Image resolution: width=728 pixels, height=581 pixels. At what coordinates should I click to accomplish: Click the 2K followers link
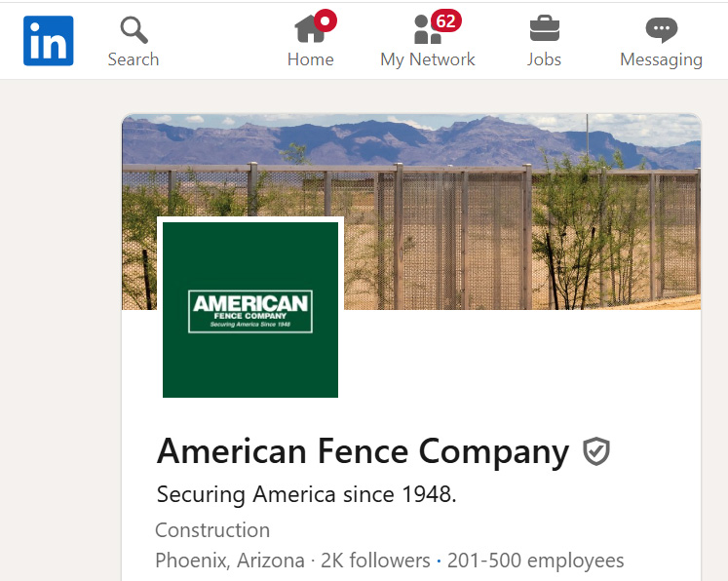(x=375, y=561)
